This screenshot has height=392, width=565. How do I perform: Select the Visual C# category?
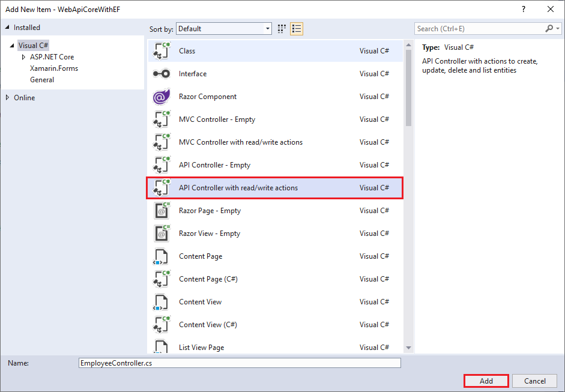click(x=33, y=46)
